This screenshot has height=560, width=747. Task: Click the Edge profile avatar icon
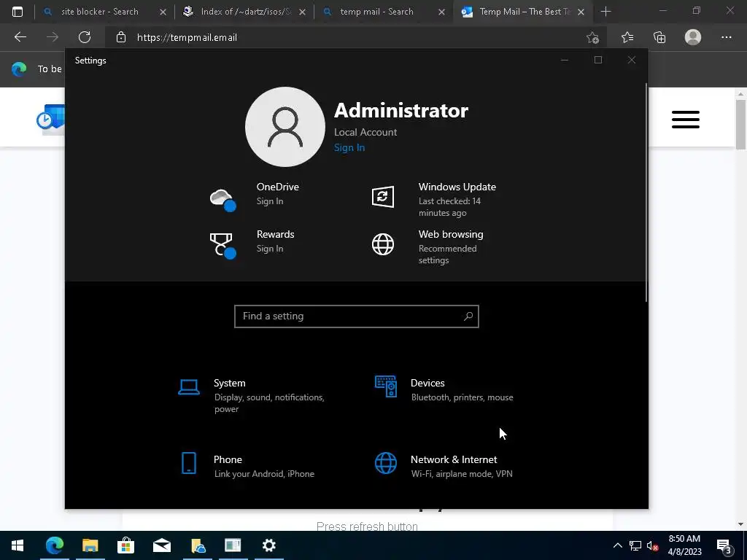click(x=693, y=37)
